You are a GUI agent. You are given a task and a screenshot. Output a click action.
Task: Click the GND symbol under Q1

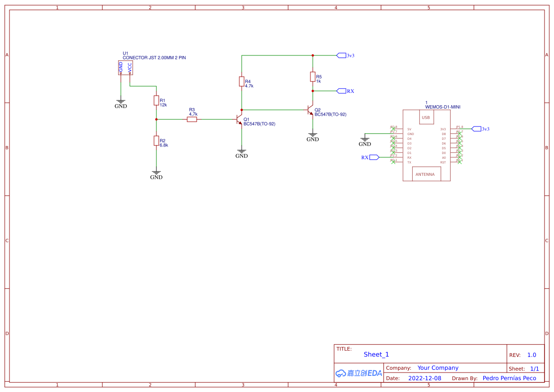(x=242, y=151)
